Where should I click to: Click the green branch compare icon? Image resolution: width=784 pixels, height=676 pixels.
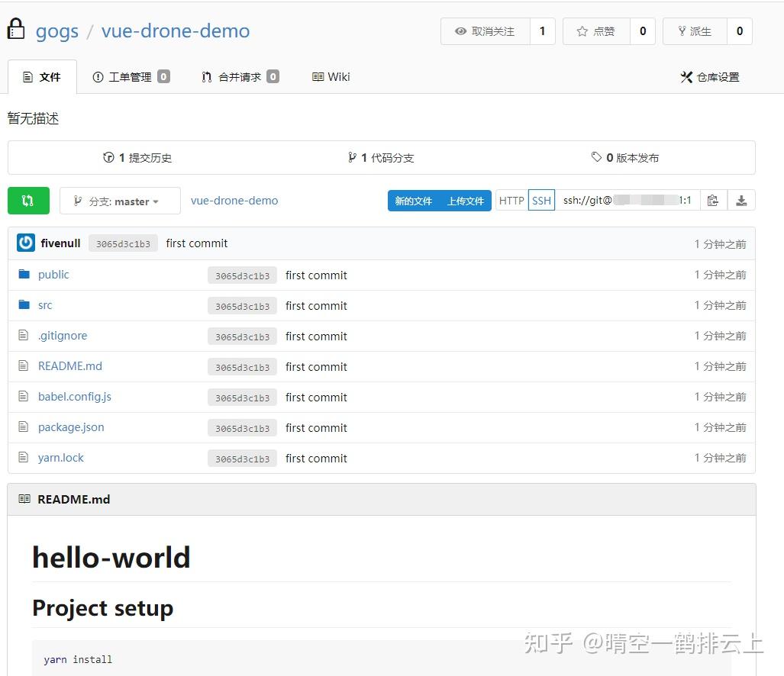[x=28, y=200]
